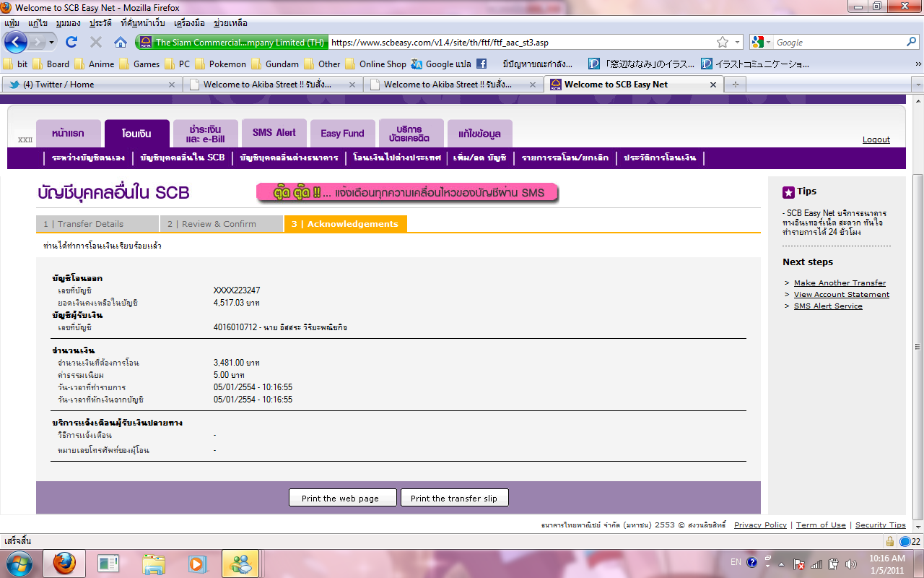This screenshot has height=578, width=924.
Task: Open the back/forward history dropdown arrow
Action: click(x=52, y=43)
